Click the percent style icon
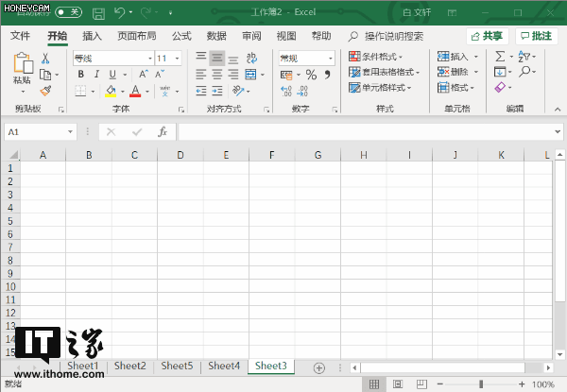 [x=311, y=75]
